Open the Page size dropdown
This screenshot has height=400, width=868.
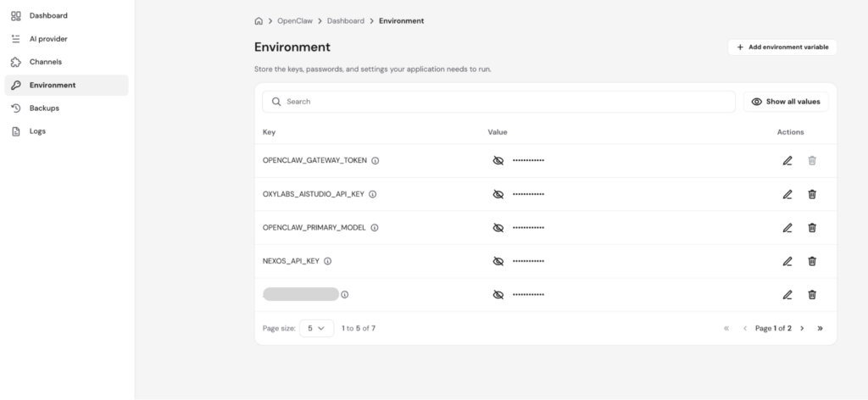click(x=317, y=328)
